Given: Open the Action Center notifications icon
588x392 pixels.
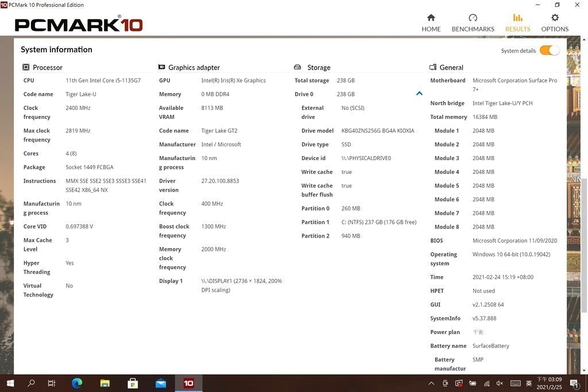Looking at the screenshot, I should pyautogui.click(x=574, y=383).
